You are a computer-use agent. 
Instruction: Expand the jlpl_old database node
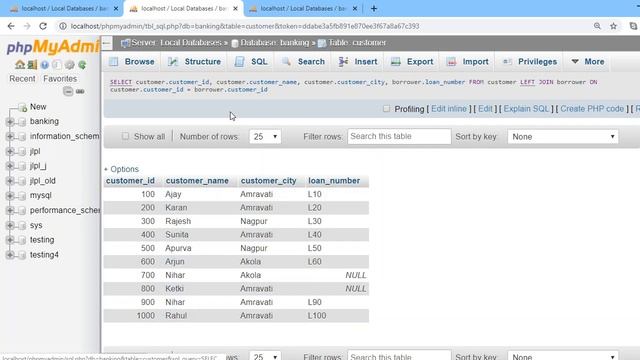[x=10, y=181]
